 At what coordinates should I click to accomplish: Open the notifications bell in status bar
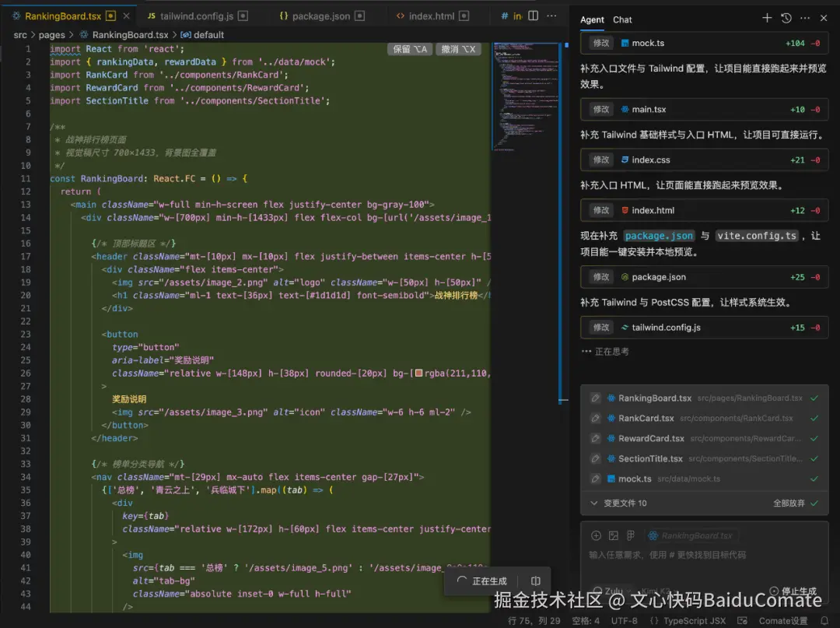[824, 620]
